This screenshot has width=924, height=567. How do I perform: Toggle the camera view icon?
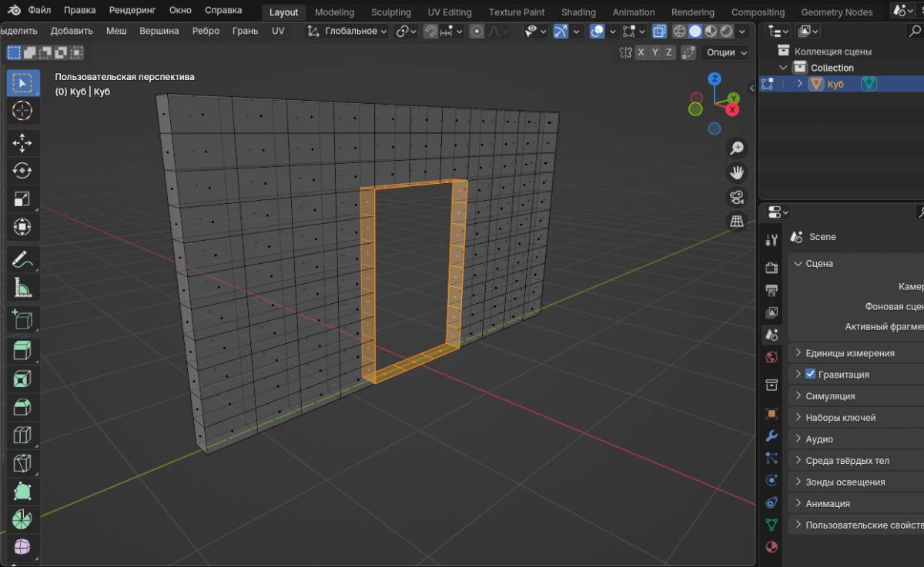click(x=737, y=197)
